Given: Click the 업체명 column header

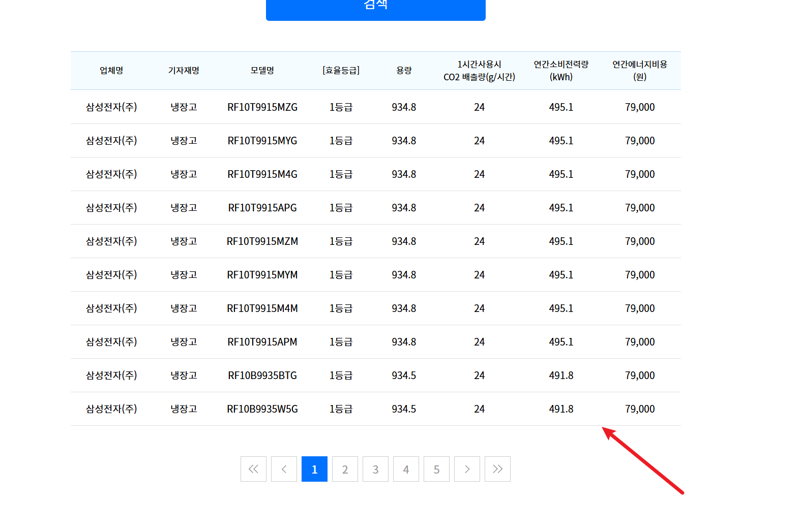Looking at the screenshot, I should 111,71.
